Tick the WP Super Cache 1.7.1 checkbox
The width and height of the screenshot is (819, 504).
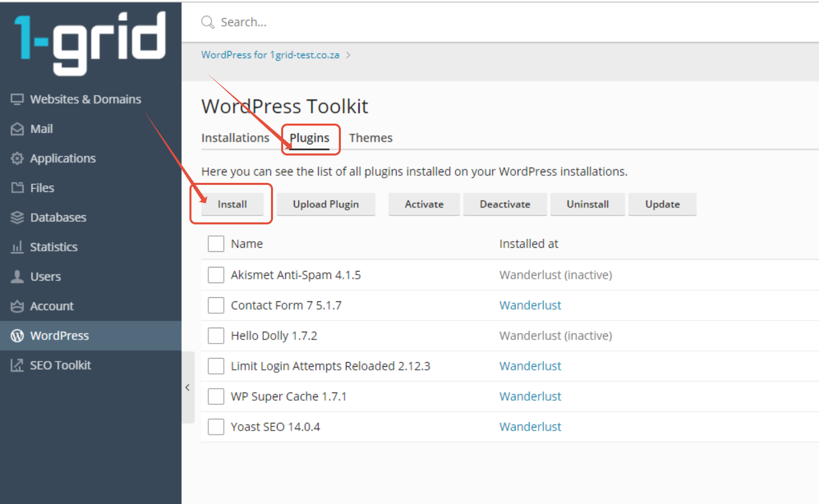(216, 397)
